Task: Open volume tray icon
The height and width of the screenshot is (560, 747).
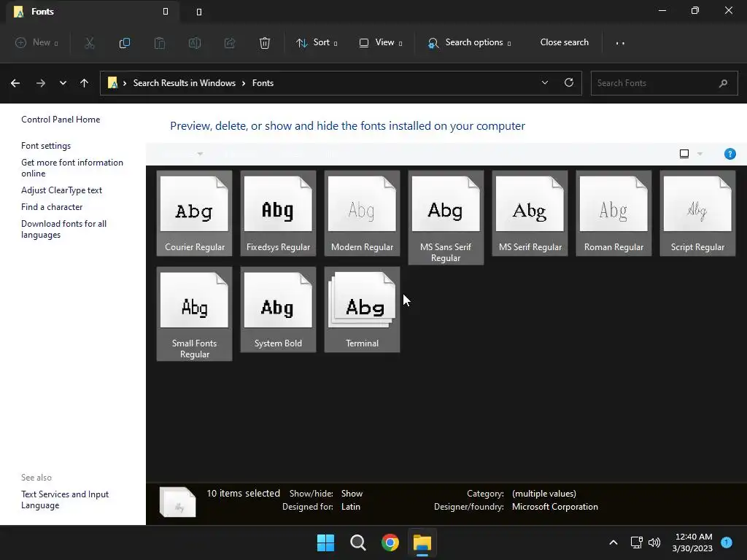Action: click(x=654, y=542)
